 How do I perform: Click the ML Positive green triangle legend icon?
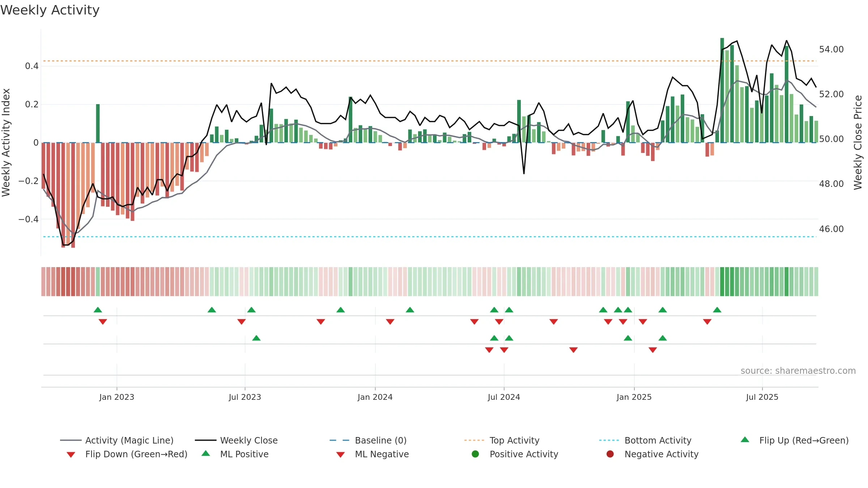point(206,453)
